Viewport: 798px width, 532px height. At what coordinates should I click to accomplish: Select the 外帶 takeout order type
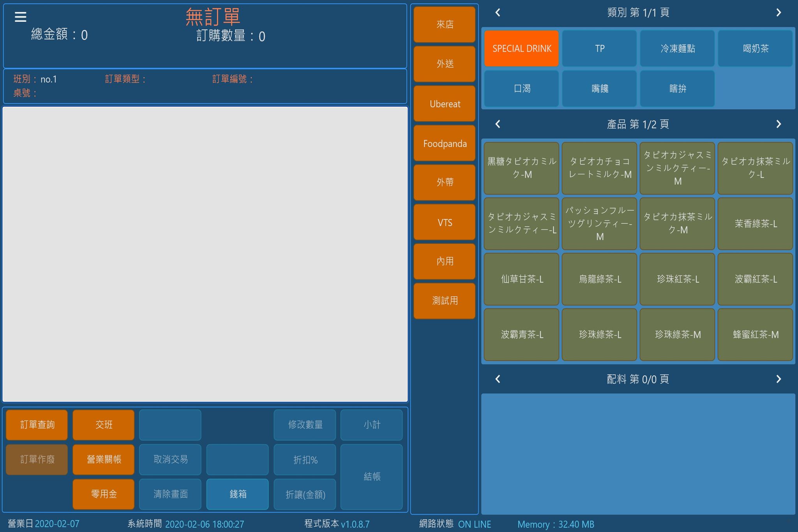pyautogui.click(x=444, y=182)
